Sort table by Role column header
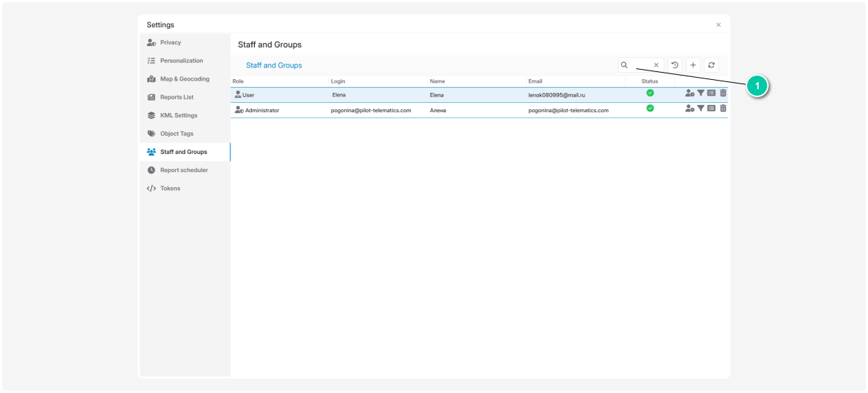Viewport: 868px width, 393px height. (x=238, y=81)
